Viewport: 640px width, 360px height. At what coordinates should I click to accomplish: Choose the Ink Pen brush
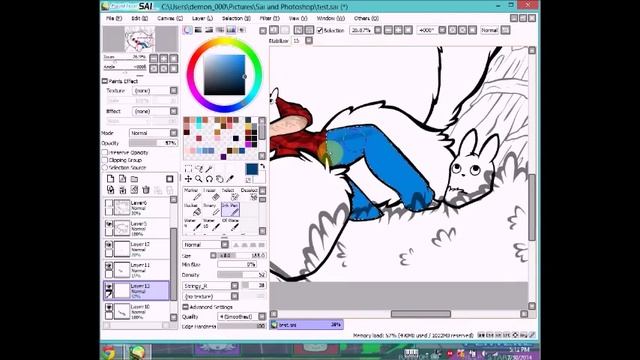pos(230,210)
